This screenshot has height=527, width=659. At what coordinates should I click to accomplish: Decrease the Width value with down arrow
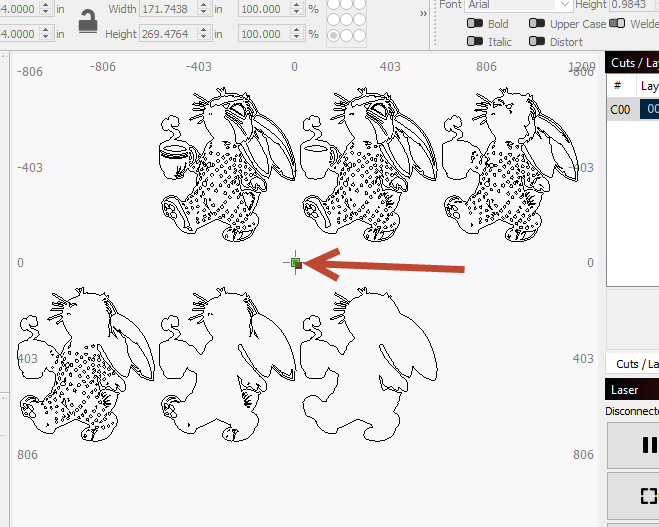[x=204, y=13]
